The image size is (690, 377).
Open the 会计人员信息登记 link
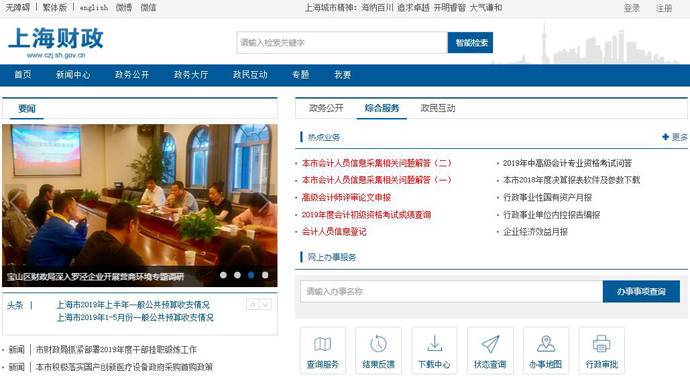click(x=334, y=232)
